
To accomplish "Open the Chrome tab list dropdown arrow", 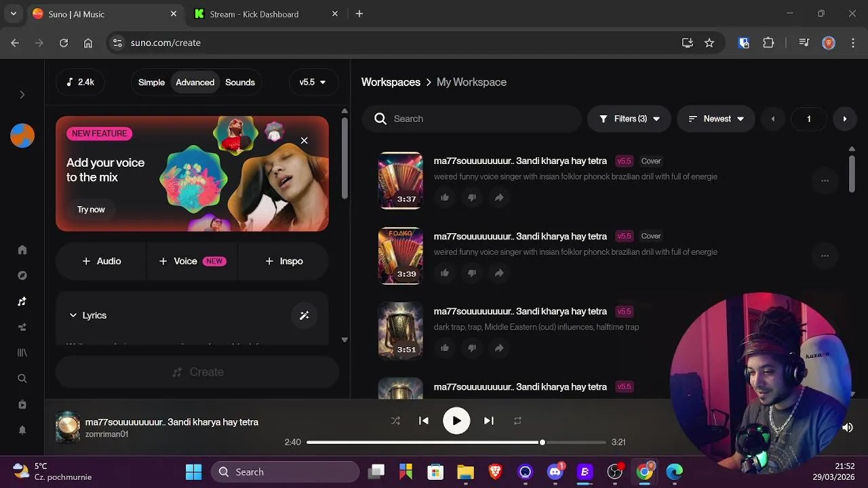I will click(x=13, y=14).
